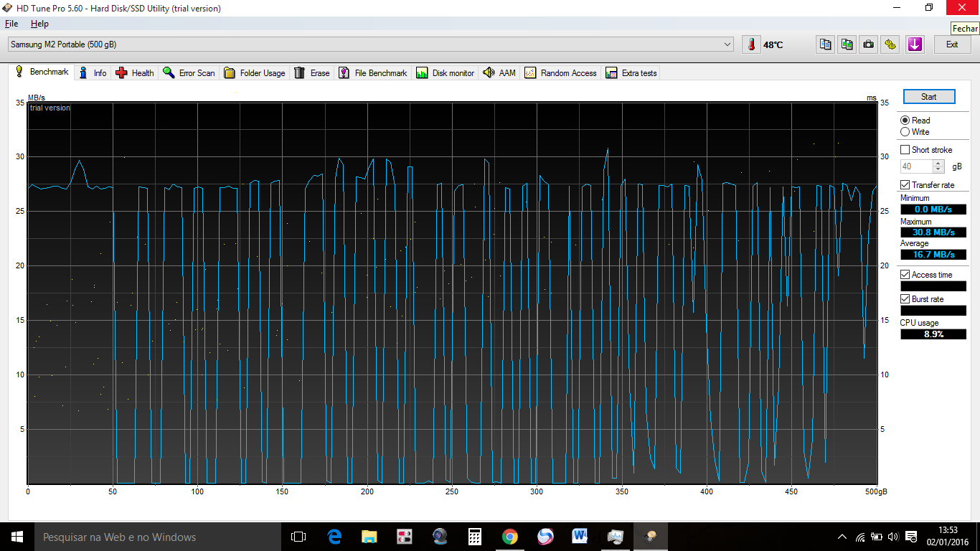Viewport: 980px width, 551px height.
Task: Open the volume speaker tray icon
Action: tap(893, 537)
